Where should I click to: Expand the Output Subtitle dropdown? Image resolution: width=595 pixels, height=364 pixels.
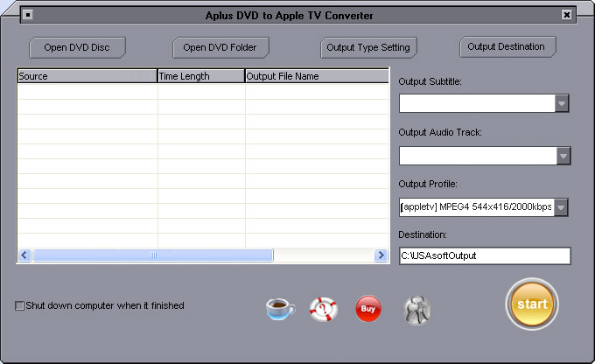(x=562, y=103)
